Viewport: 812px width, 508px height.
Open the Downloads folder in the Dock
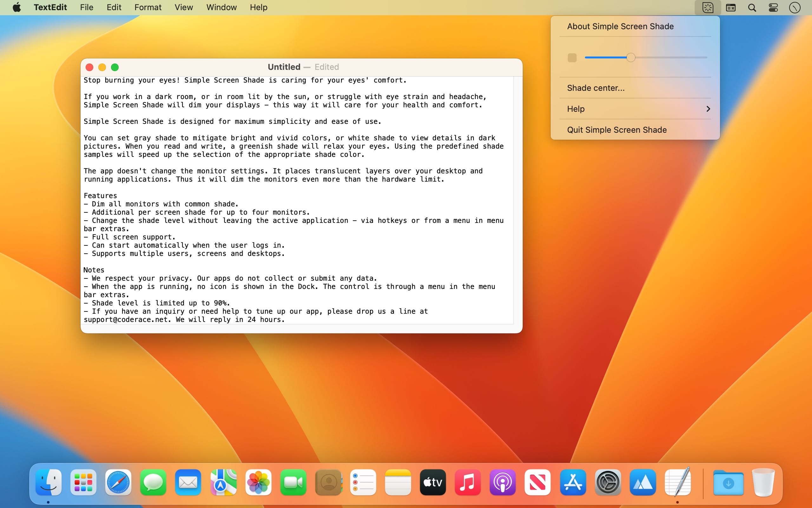point(729,483)
